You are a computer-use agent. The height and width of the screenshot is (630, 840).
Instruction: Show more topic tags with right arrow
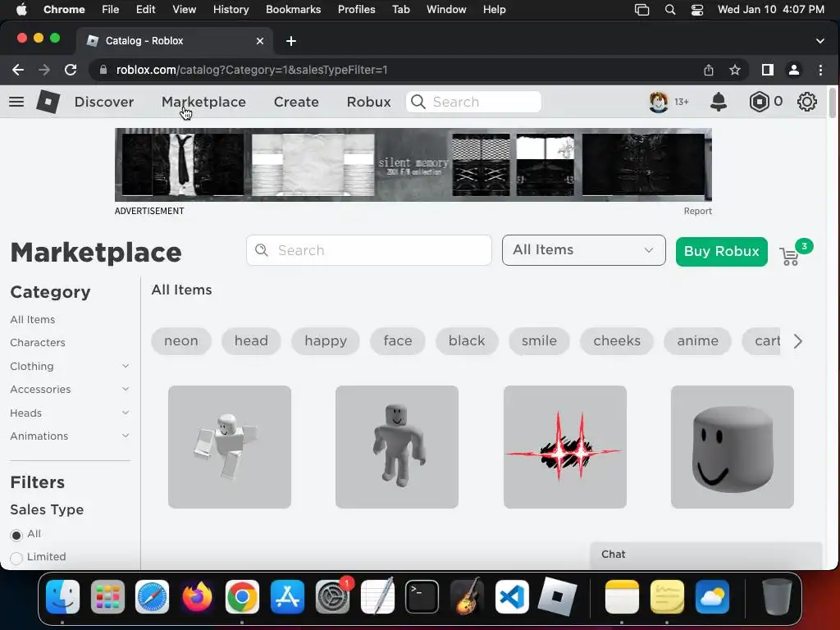(x=797, y=341)
